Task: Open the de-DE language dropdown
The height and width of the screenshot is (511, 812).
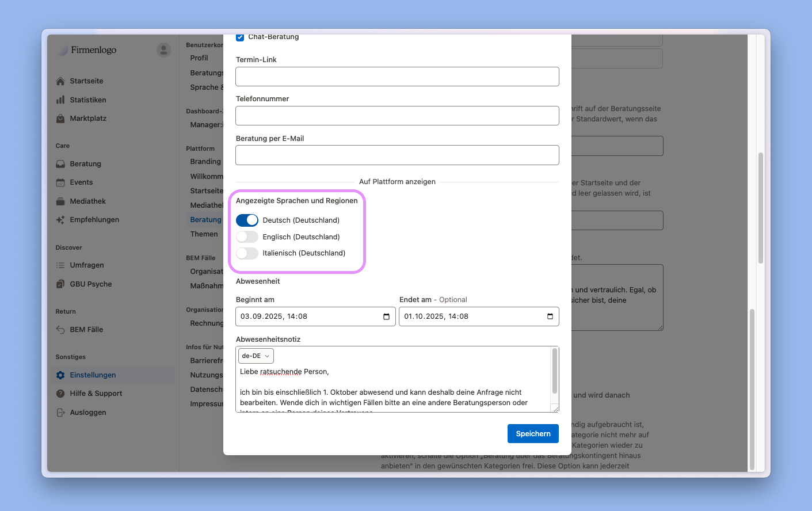Action: point(256,356)
